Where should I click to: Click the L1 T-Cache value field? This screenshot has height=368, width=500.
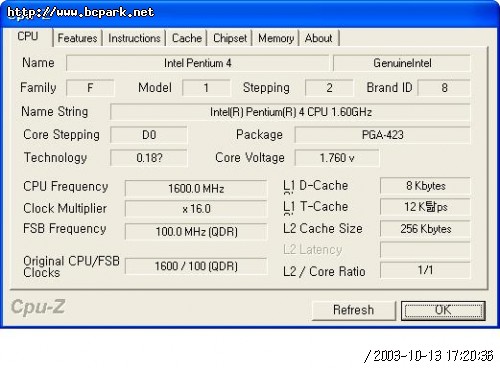click(x=425, y=207)
